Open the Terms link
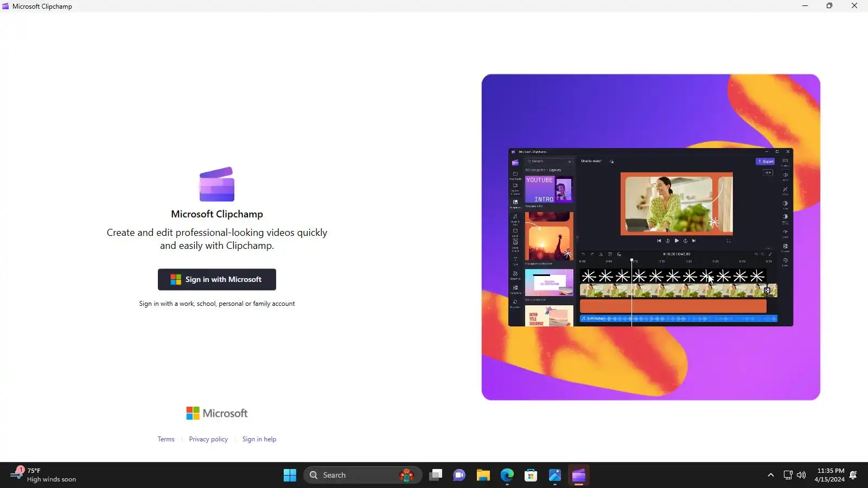The image size is (868, 488). [166, 439]
